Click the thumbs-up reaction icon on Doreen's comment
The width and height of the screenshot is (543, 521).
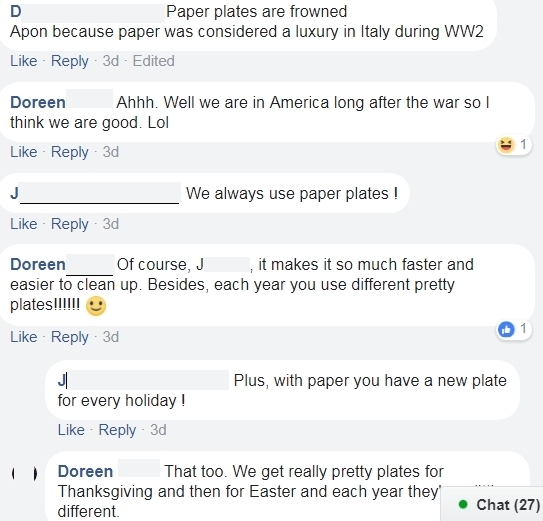pyautogui.click(x=506, y=329)
